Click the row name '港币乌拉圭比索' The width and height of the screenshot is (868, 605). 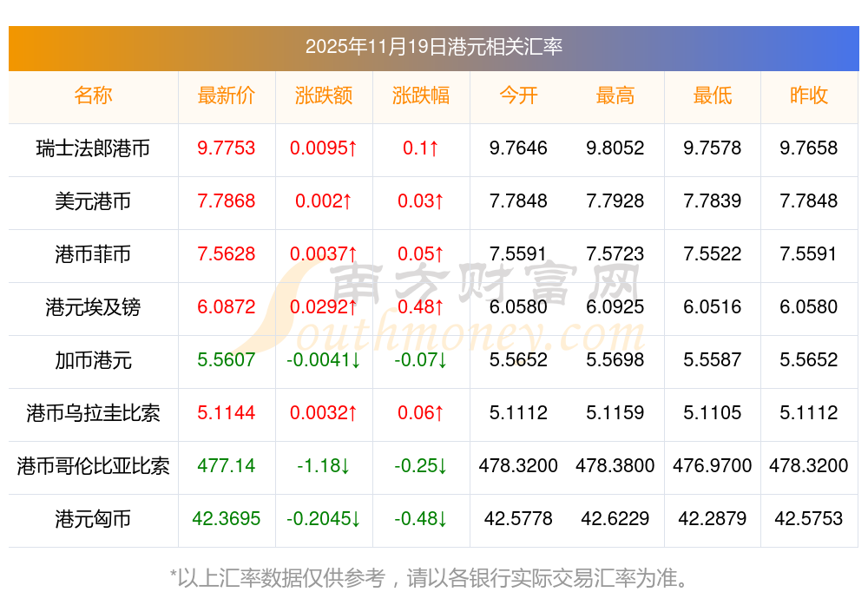tap(93, 413)
